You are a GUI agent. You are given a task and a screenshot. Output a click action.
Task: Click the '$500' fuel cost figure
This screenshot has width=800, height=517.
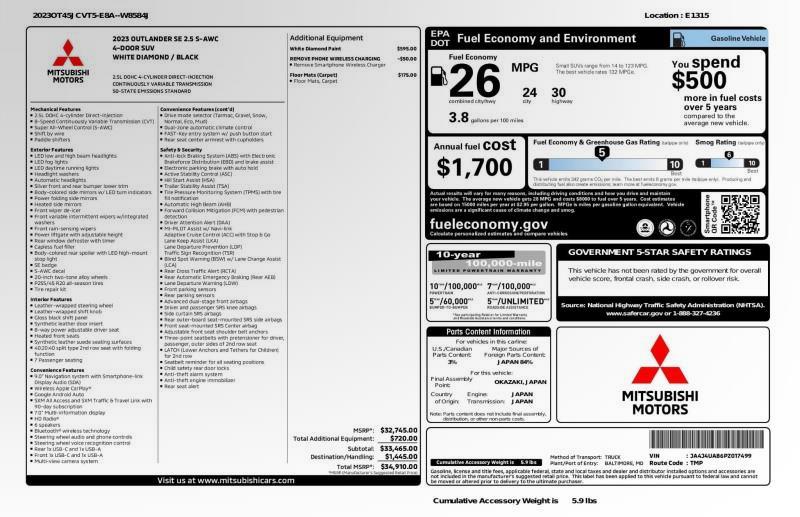pyautogui.click(x=698, y=81)
